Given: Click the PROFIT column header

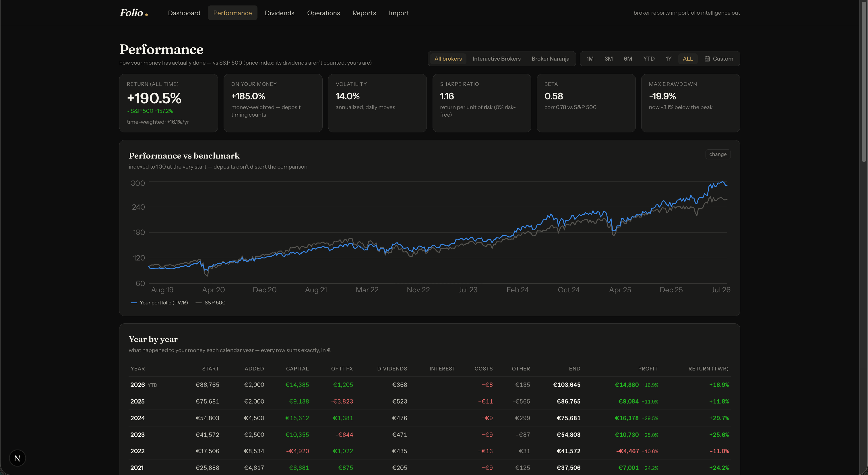Looking at the screenshot, I should (648, 369).
